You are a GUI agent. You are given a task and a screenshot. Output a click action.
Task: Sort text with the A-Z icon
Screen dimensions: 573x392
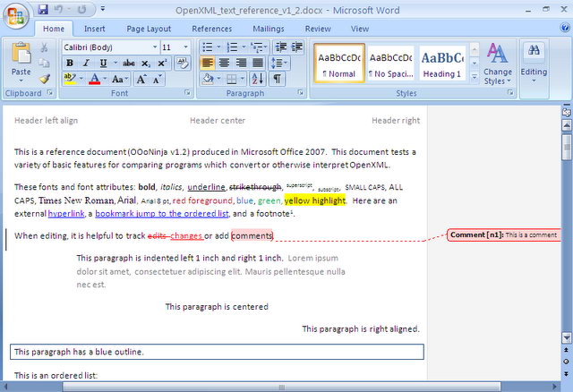click(x=257, y=79)
